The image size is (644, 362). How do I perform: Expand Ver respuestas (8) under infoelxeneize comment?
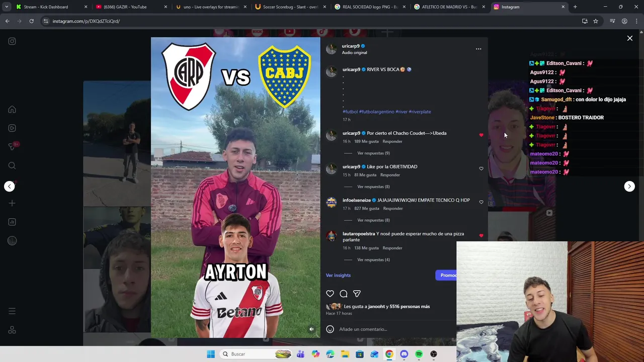click(x=373, y=220)
